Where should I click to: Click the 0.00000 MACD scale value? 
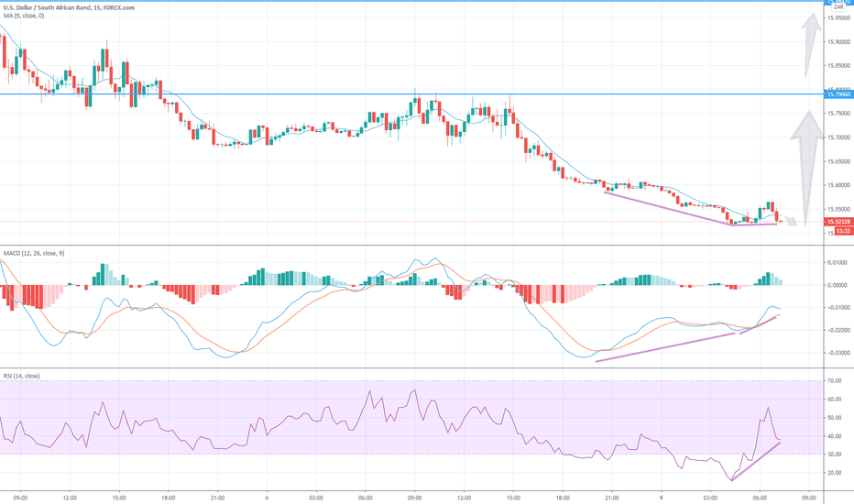click(x=838, y=285)
